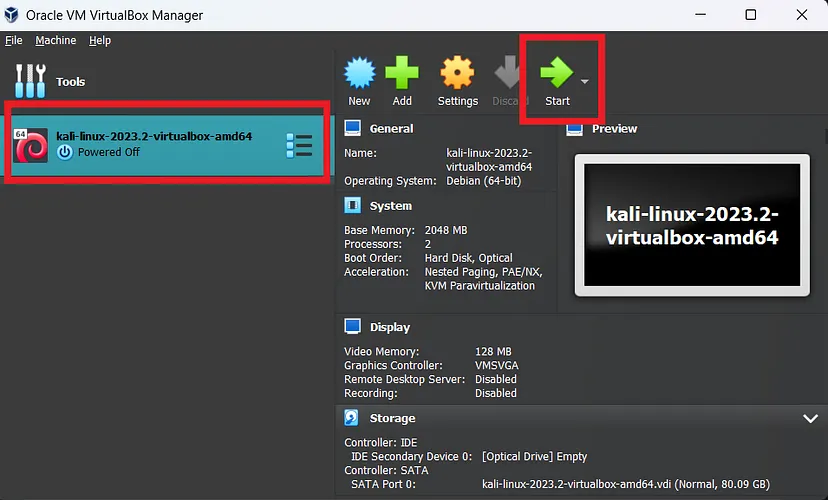Open the File menu
Viewport: 828px width, 500px height.
(x=14, y=40)
